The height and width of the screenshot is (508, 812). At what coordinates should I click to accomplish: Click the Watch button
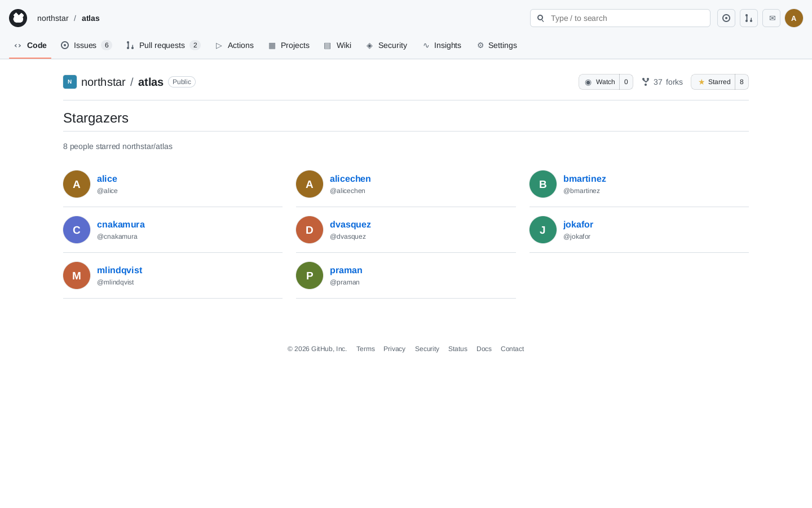pyautogui.click(x=599, y=82)
